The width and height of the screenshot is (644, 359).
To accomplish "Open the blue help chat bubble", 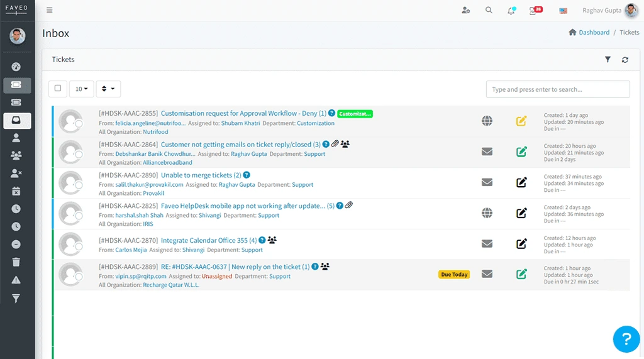I will coord(626,339).
